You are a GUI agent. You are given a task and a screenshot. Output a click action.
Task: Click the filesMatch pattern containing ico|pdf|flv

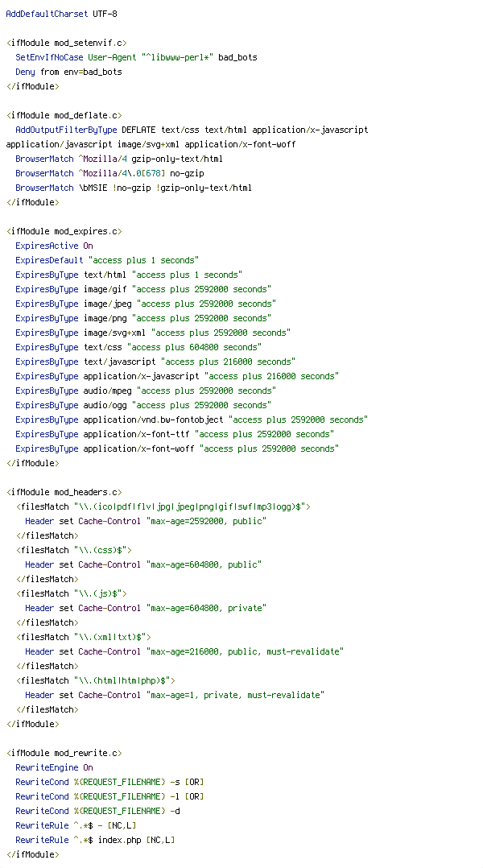click(x=190, y=506)
